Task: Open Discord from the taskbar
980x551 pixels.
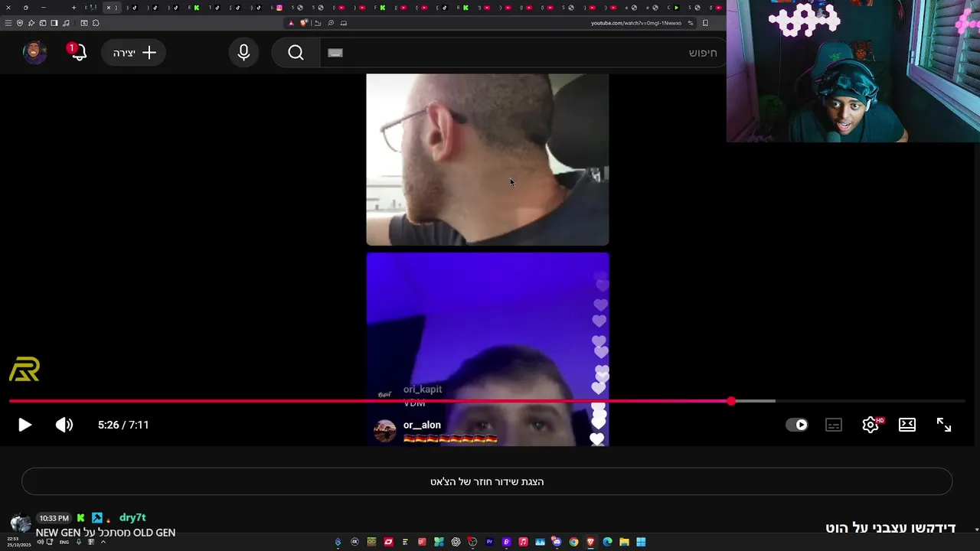Action: 557,542
